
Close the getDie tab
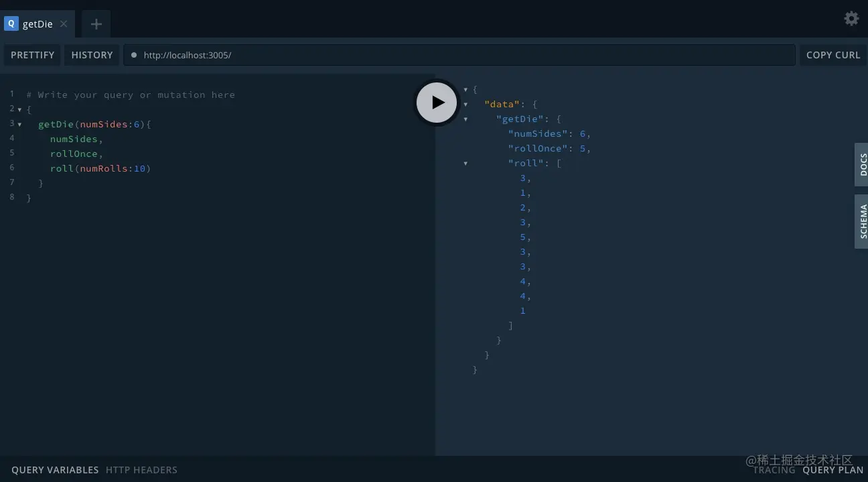[x=64, y=23]
